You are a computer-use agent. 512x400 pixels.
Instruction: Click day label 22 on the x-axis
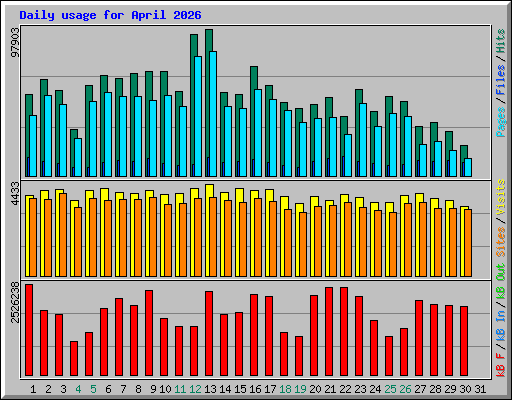pos(345,389)
